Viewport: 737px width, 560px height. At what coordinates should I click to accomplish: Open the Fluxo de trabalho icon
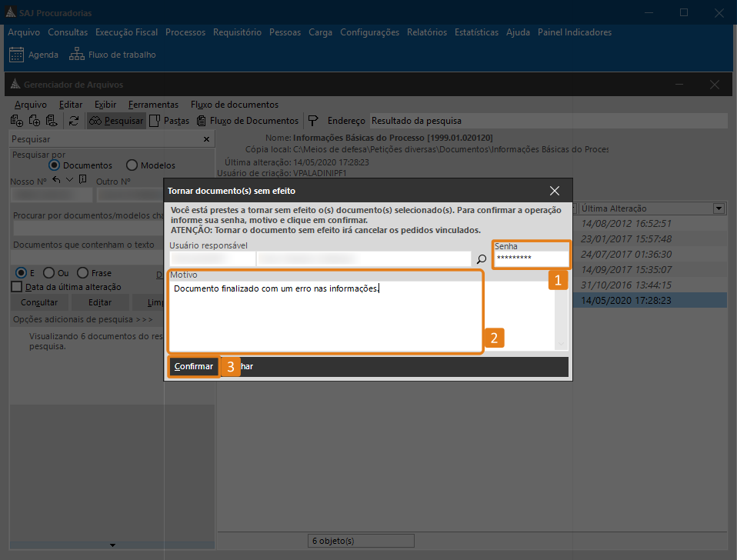76,55
